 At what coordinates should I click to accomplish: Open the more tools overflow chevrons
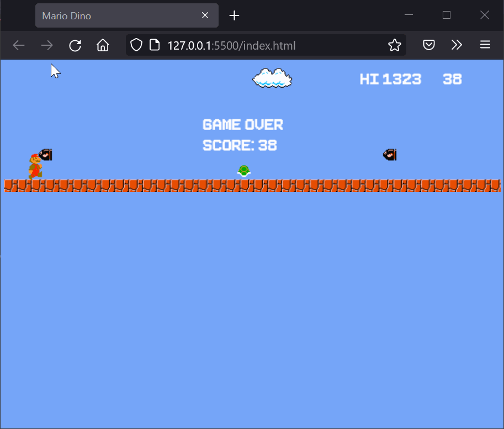(457, 45)
